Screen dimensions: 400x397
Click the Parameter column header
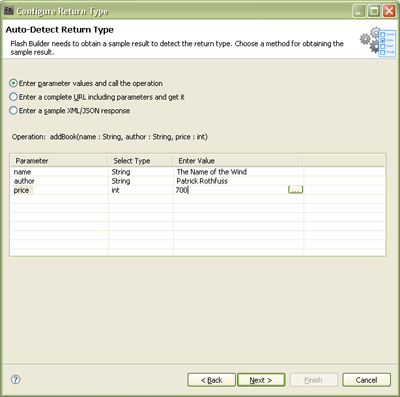click(x=59, y=161)
